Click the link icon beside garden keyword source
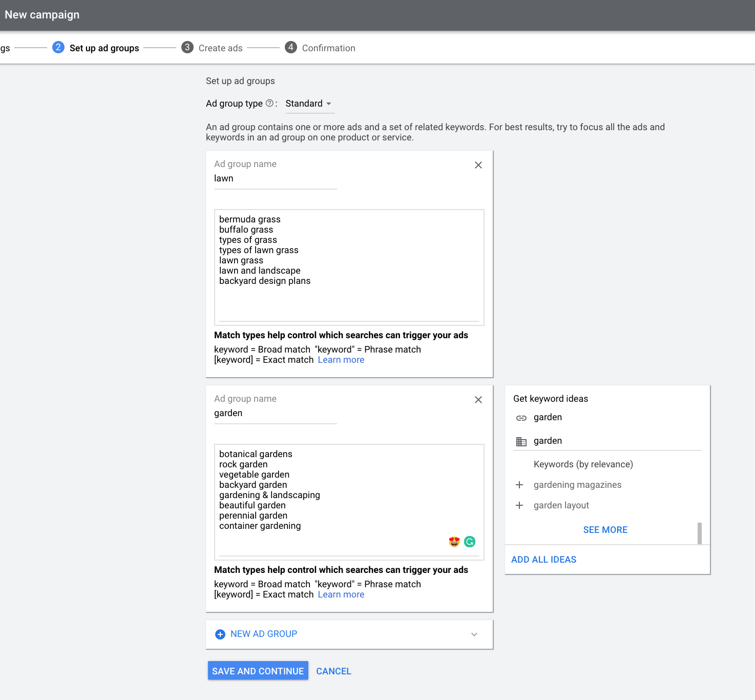This screenshot has width=755, height=700. point(522,418)
